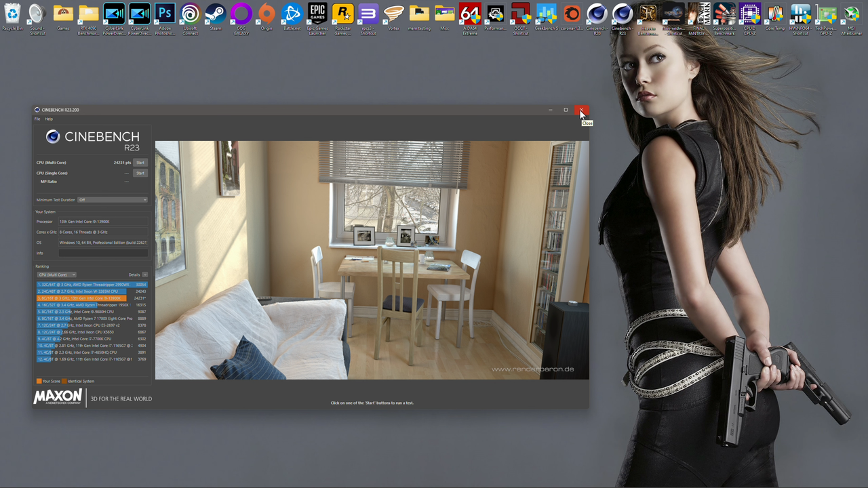
Task: Open CPU (Multi Core) ranking dropdown
Action: click(x=56, y=274)
